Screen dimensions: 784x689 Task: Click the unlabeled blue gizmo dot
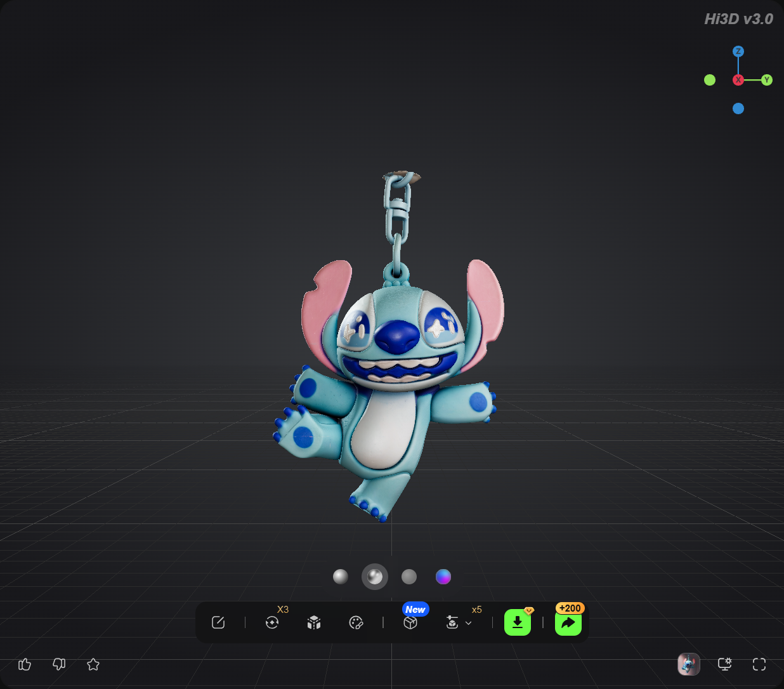738,108
